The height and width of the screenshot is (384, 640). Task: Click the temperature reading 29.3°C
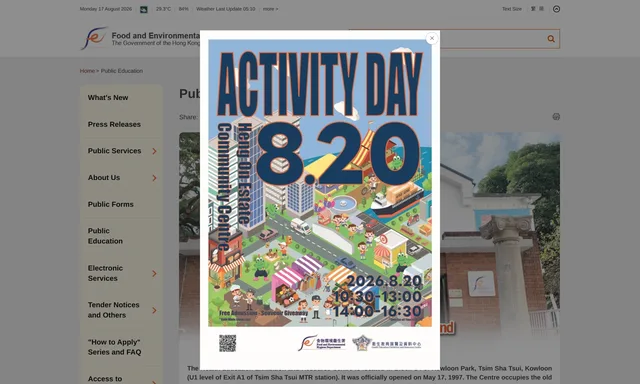coord(163,9)
